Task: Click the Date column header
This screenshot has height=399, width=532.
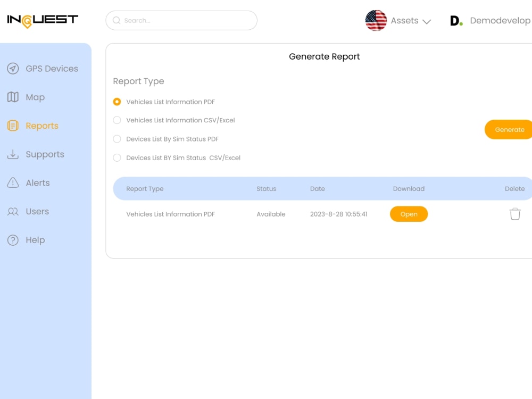Action: tap(318, 189)
